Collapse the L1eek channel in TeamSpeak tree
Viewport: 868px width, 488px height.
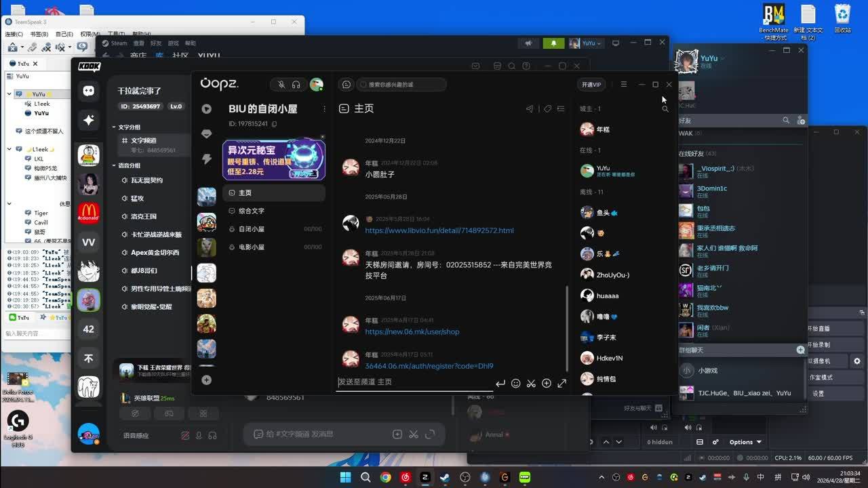pos(9,149)
